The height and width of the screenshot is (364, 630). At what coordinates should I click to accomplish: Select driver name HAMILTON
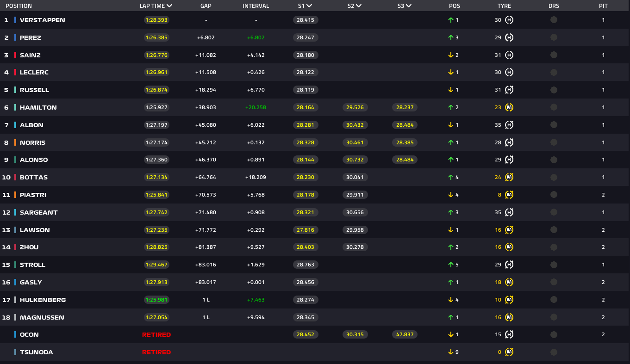(x=38, y=107)
